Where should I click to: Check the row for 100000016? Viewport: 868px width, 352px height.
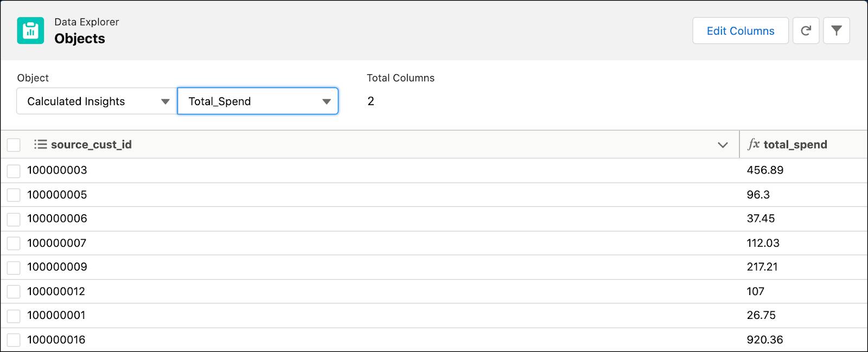(14, 340)
